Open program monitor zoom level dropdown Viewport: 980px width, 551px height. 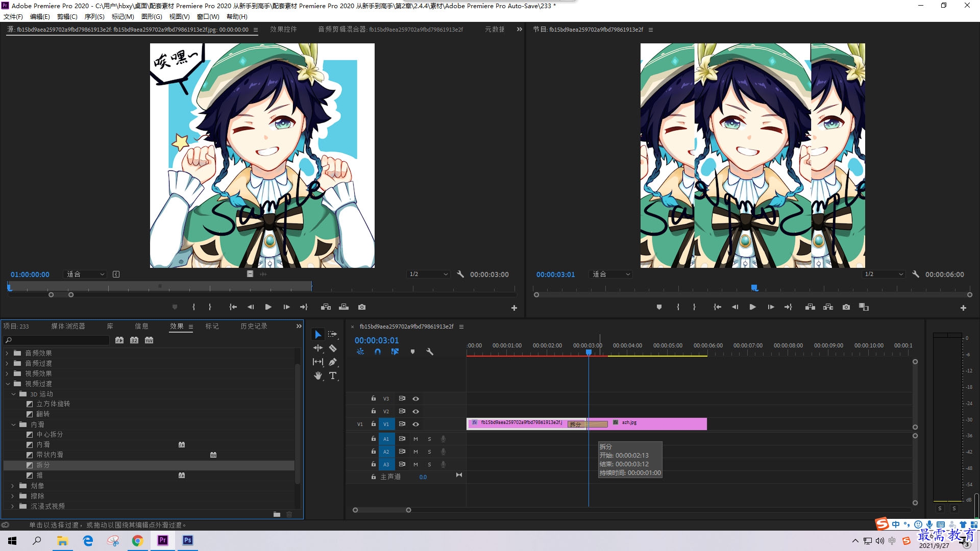[610, 274]
